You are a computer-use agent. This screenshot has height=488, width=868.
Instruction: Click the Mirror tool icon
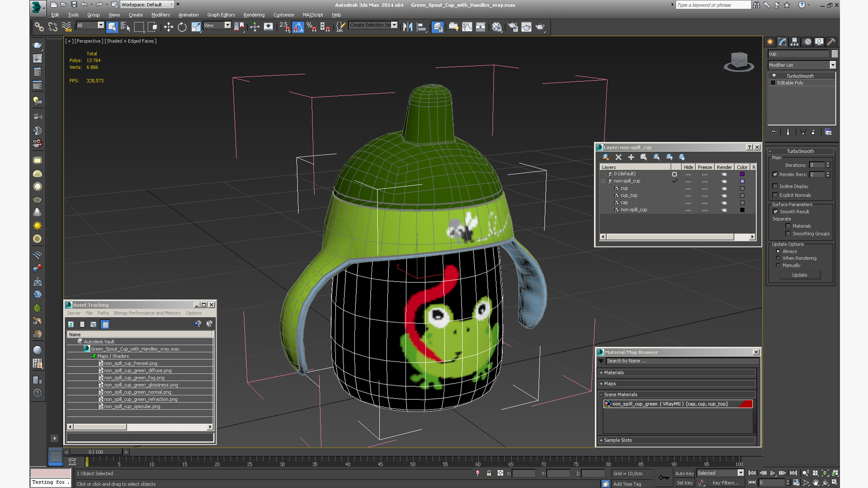tap(408, 27)
